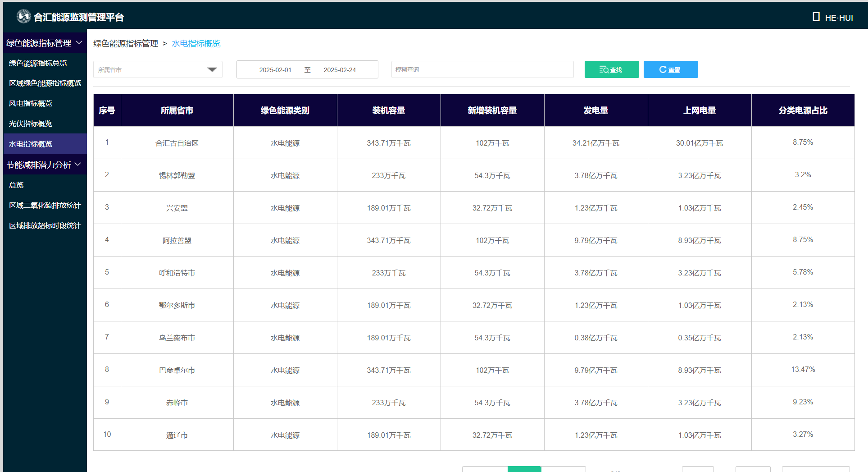The height and width of the screenshot is (472, 868).
Task: Open 总览 under 节能减排潜力分析
Action: [16, 185]
